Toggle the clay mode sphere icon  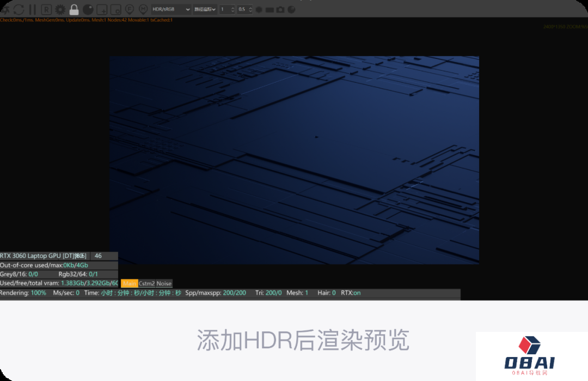pos(88,9)
